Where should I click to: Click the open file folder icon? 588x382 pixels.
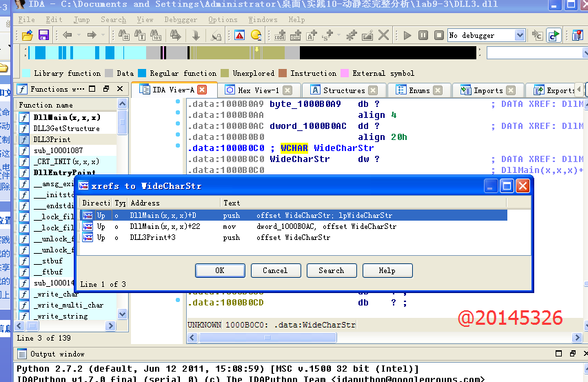[27, 35]
